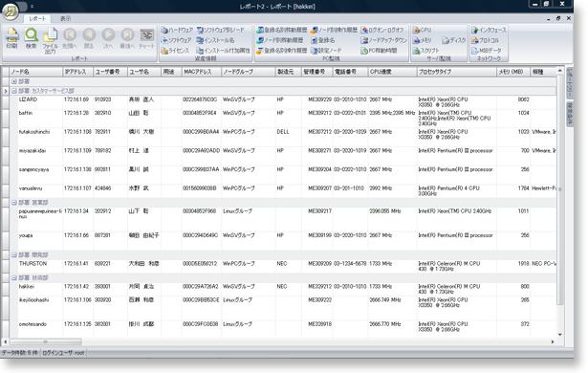Open the ハードウェア hardware report
The height and width of the screenshot is (373, 588).
(x=177, y=30)
